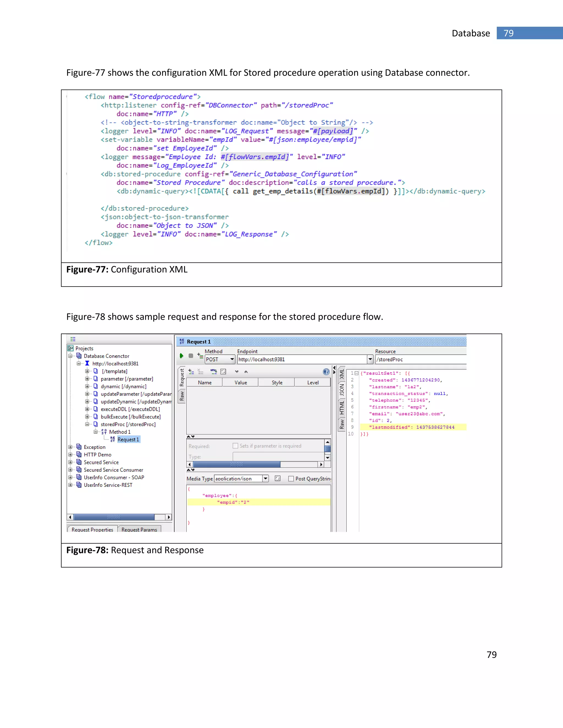
Task: Click the Name column header
Action: pyautogui.click(x=205, y=382)
